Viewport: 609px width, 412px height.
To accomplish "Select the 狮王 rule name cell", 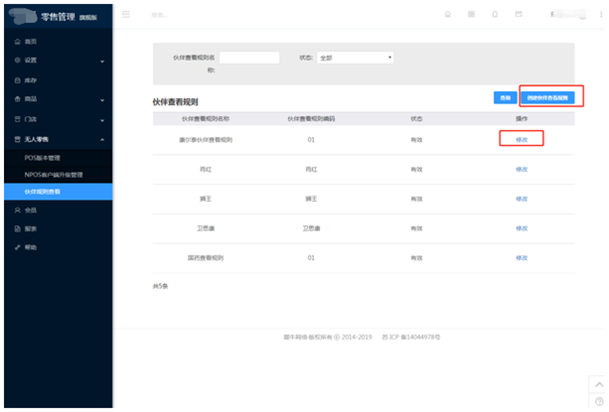I will [x=205, y=199].
